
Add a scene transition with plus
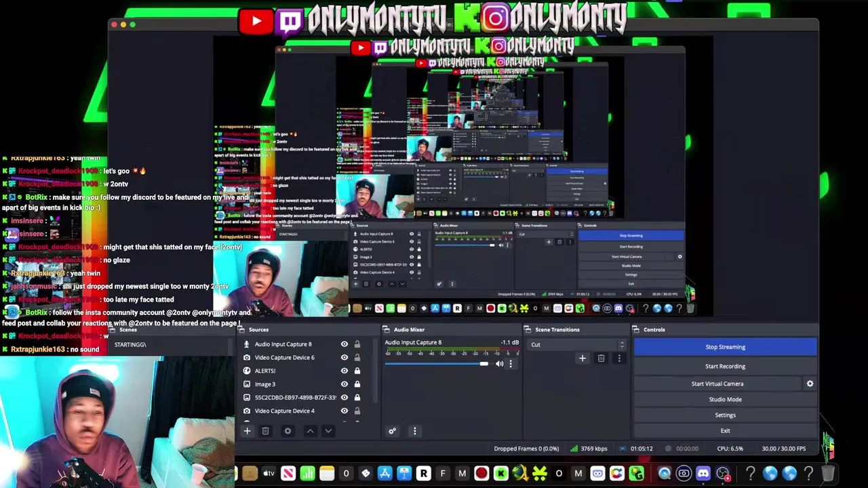pos(582,359)
